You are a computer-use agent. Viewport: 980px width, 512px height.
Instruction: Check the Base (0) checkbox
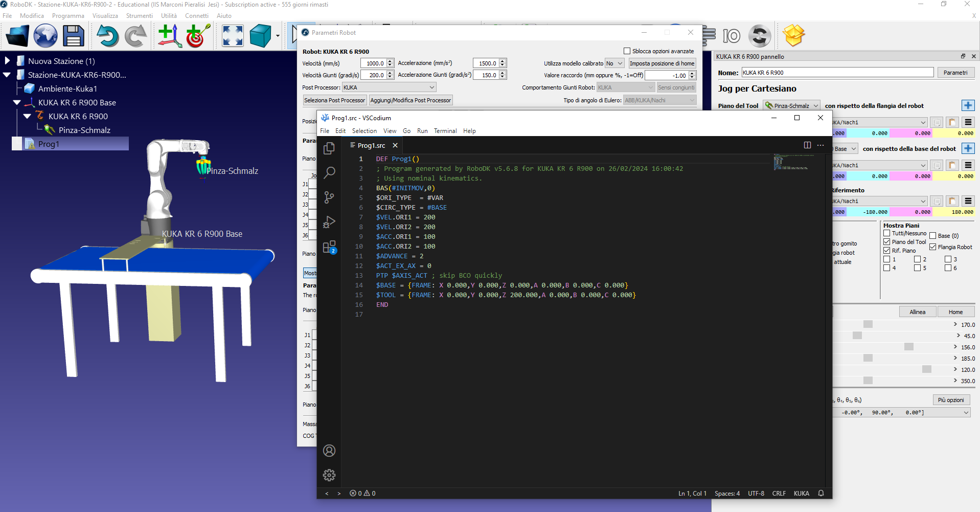pos(933,236)
